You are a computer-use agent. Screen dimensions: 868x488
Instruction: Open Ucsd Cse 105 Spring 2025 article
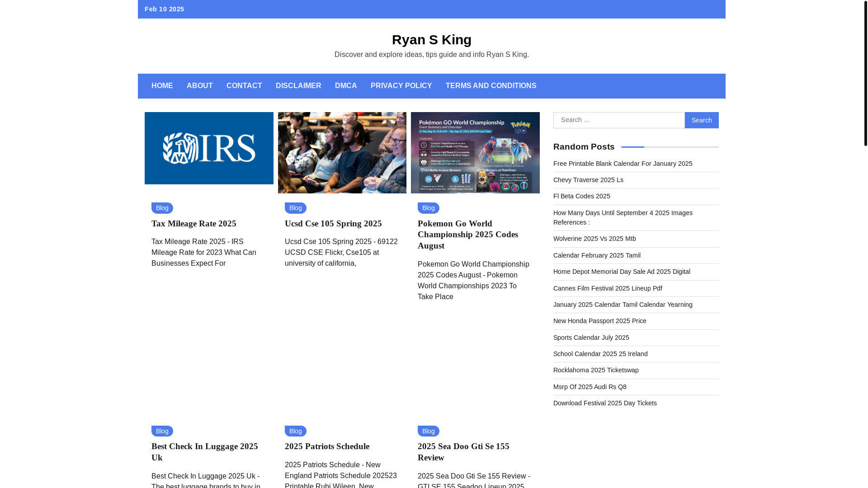(333, 224)
